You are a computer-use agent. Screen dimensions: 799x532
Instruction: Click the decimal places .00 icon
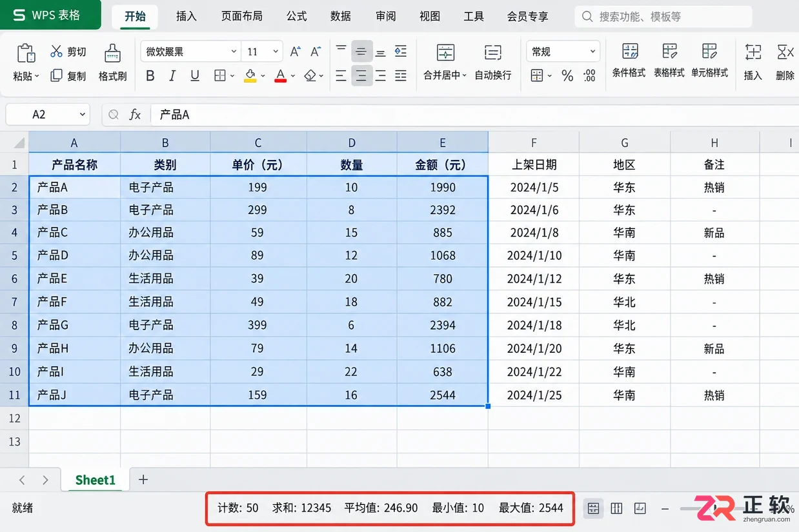click(x=590, y=76)
